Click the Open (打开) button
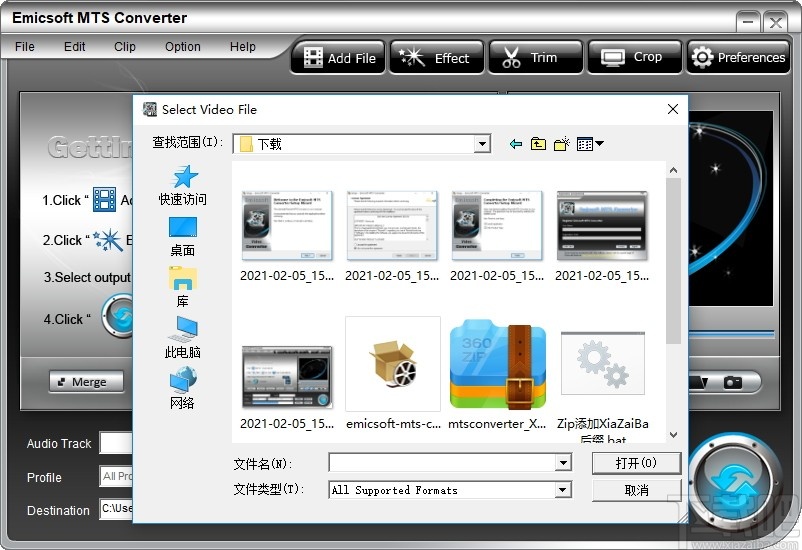 (x=636, y=463)
